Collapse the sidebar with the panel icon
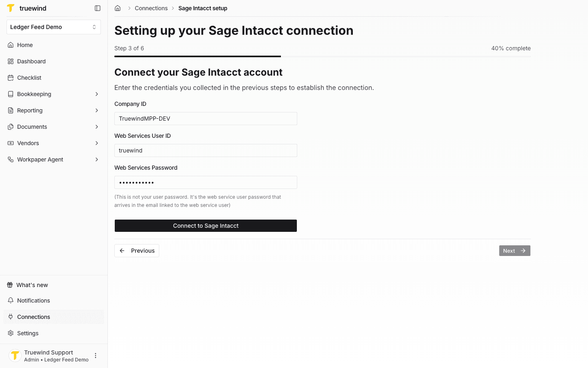Viewport: 588px width, 368px height. [x=97, y=8]
